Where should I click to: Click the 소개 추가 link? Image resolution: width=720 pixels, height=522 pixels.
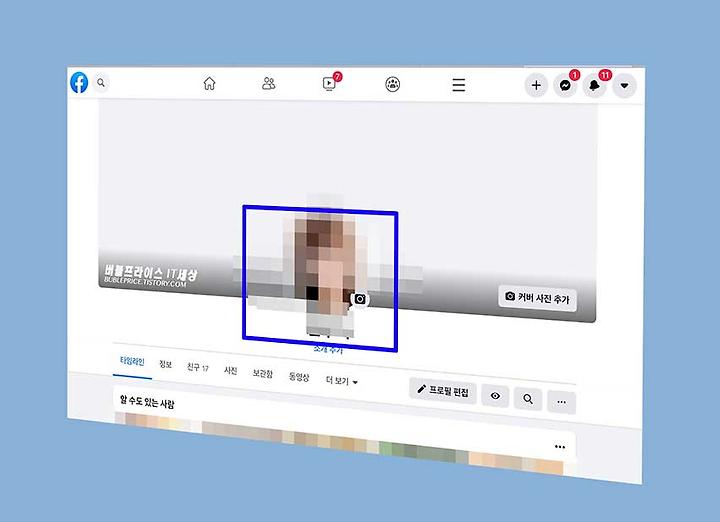tap(328, 349)
